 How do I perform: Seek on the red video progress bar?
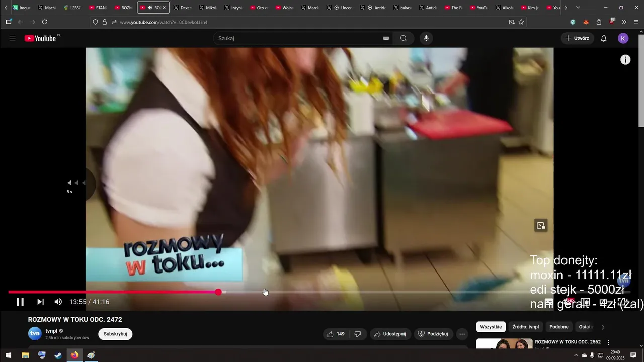113,292
